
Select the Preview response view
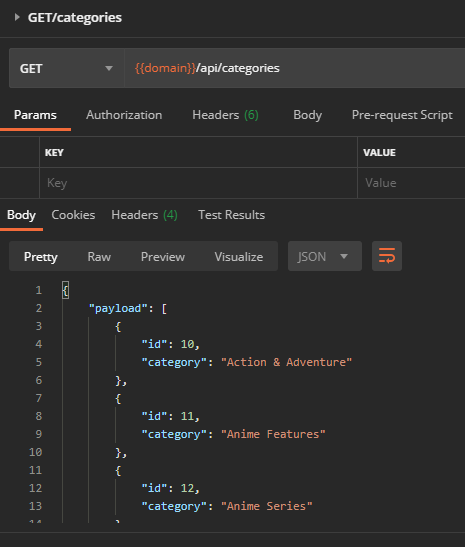tap(163, 257)
